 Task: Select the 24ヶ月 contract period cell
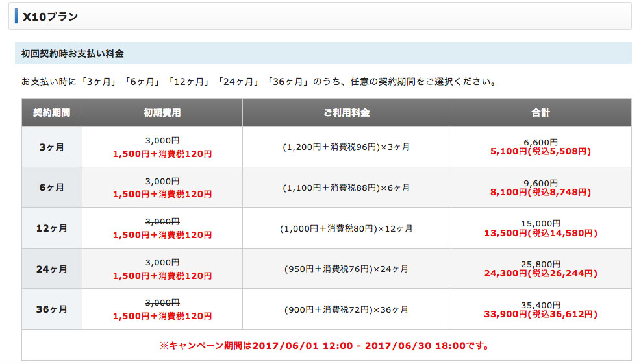click(52, 269)
